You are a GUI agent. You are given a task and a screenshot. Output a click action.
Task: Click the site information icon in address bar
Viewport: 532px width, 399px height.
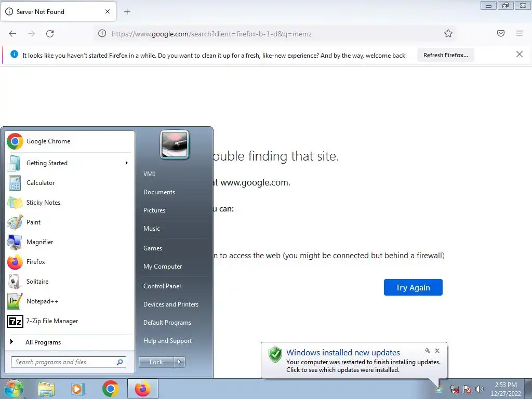(x=102, y=34)
